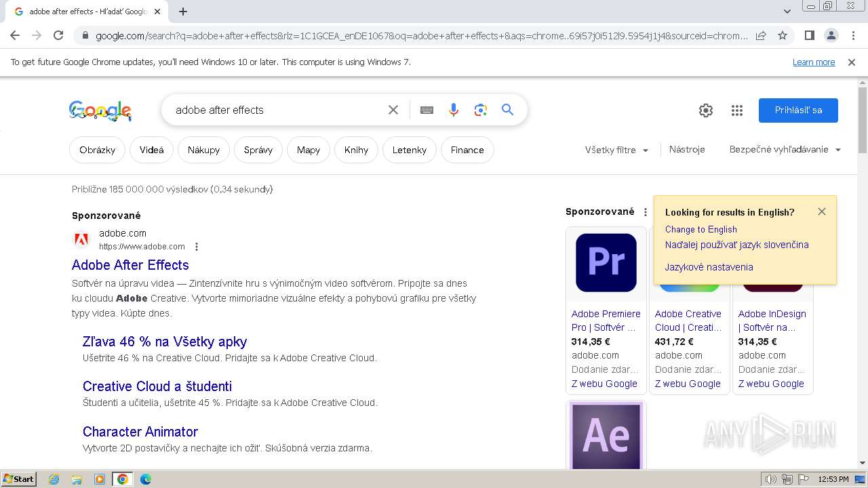Share this page from the address bar
This screenshot has height=488, width=868.
tap(761, 35)
